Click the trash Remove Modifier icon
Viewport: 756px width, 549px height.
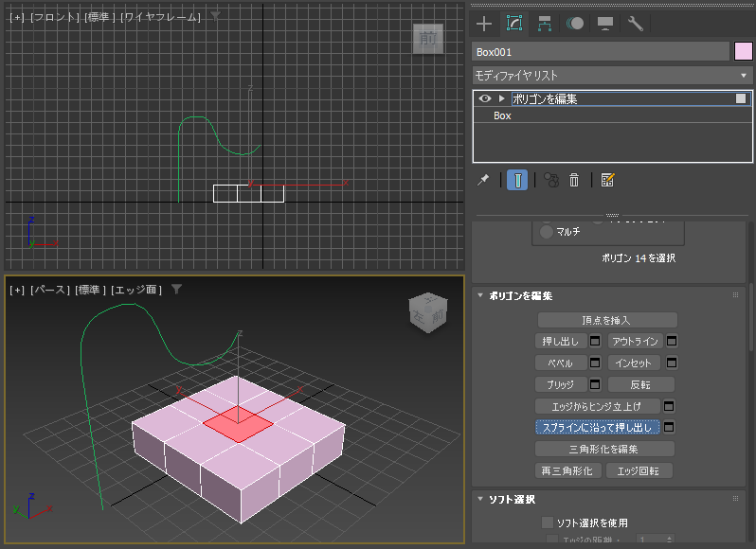pyautogui.click(x=574, y=180)
